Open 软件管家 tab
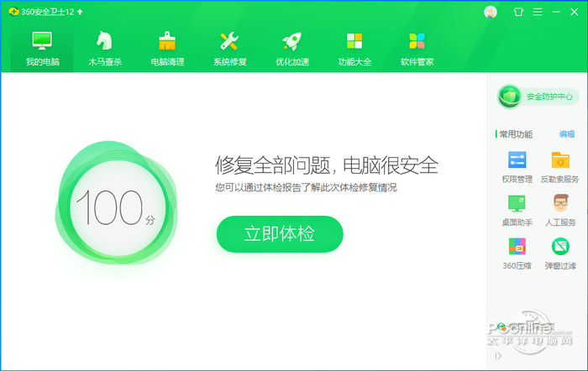Viewport: 588px width, 371px height. click(x=417, y=49)
